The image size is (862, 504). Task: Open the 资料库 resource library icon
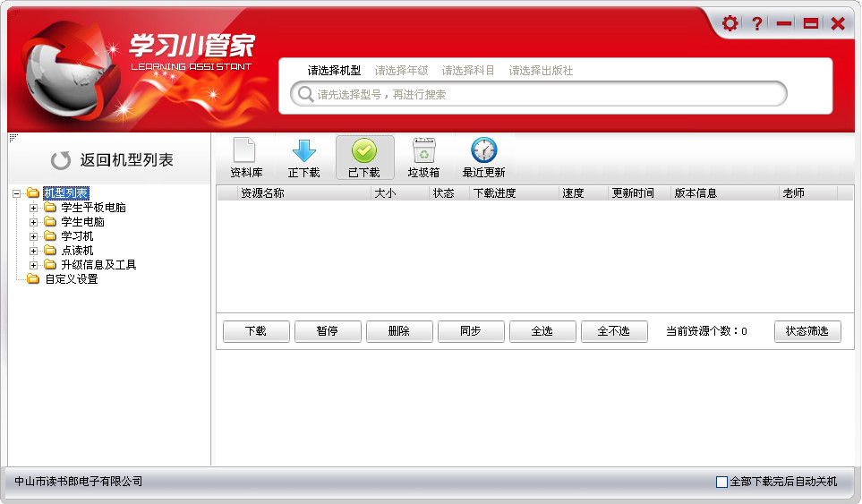(245, 151)
